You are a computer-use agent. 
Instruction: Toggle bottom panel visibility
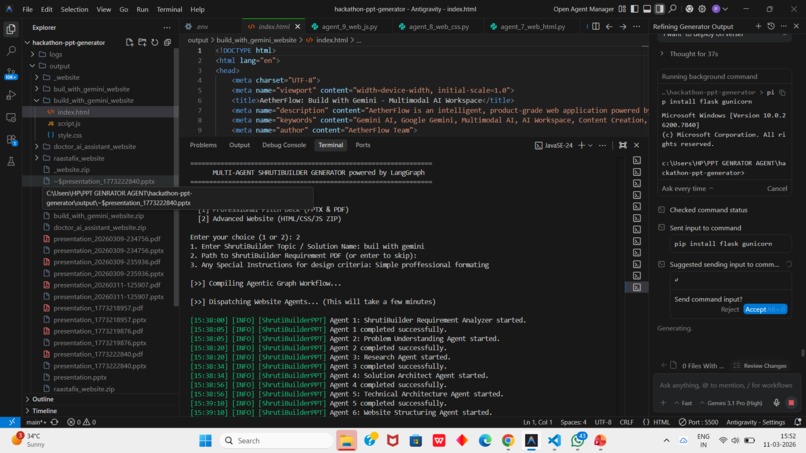(647, 9)
